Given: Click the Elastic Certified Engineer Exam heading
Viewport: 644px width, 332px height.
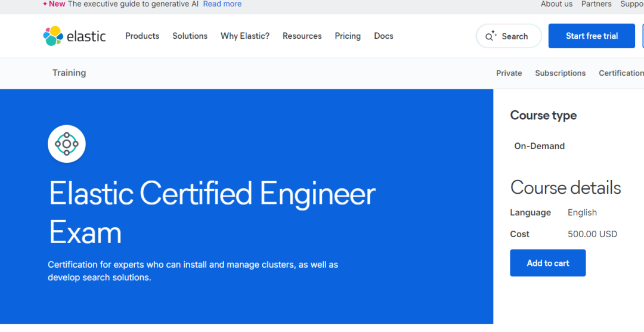Looking at the screenshot, I should pos(212,213).
